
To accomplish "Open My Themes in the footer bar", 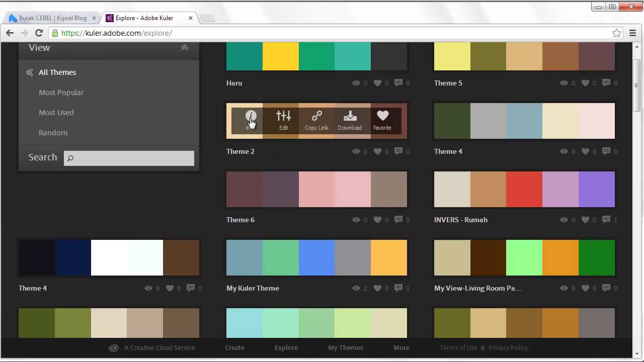I will pos(346,347).
